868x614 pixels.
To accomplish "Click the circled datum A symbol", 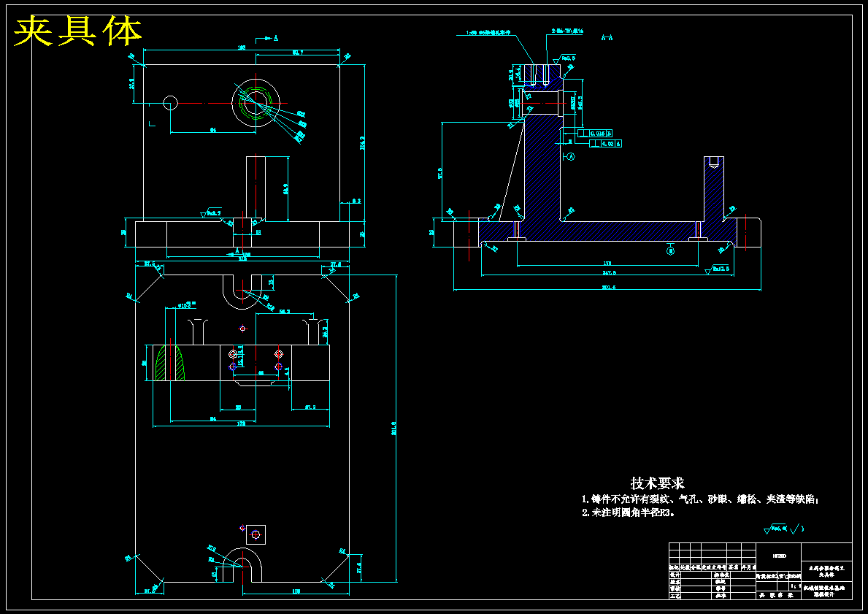I will 572,157.
